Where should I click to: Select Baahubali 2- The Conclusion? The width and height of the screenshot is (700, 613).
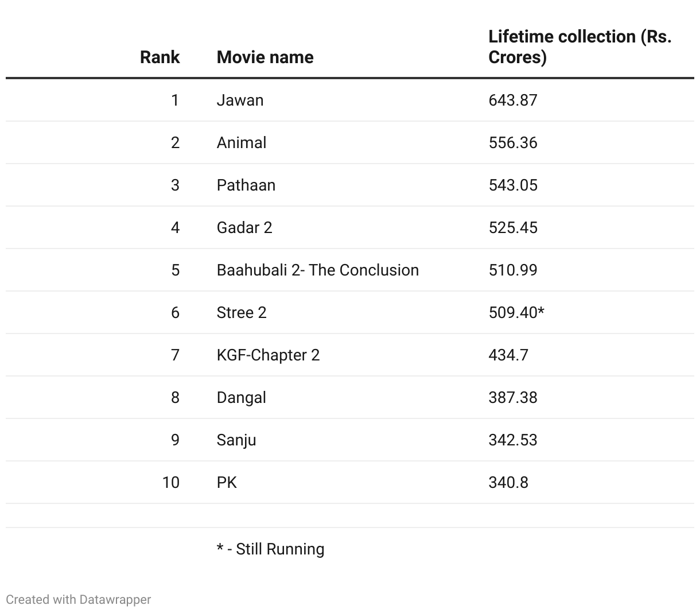pyautogui.click(x=317, y=270)
